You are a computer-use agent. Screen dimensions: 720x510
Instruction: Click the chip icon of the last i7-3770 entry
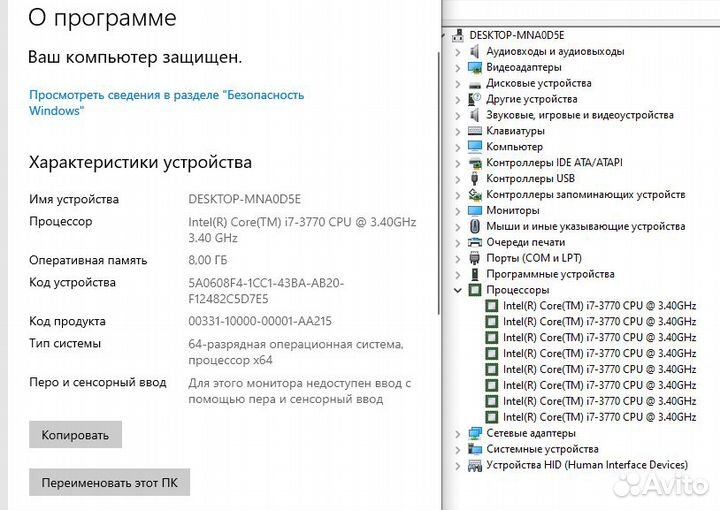491,417
